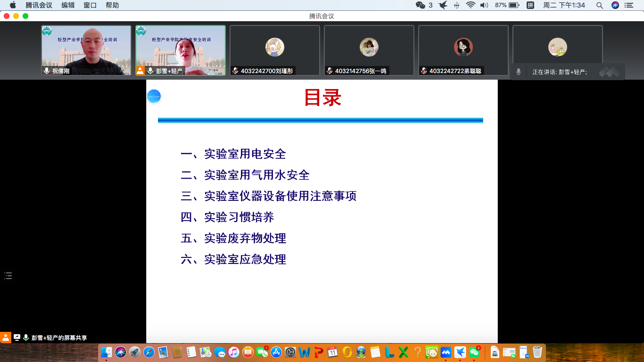Click the 帮助 menu item
Screen dimensions: 644x362
pyautogui.click(x=112, y=5)
